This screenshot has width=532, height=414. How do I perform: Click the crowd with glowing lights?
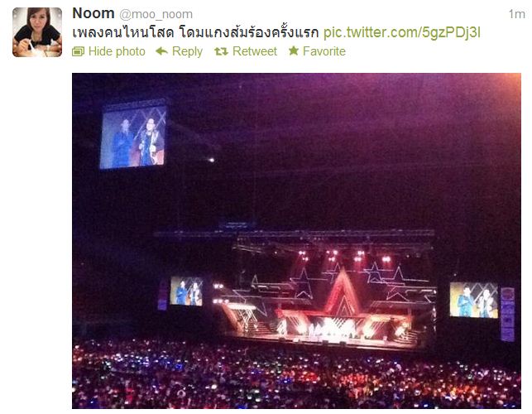click(296, 373)
